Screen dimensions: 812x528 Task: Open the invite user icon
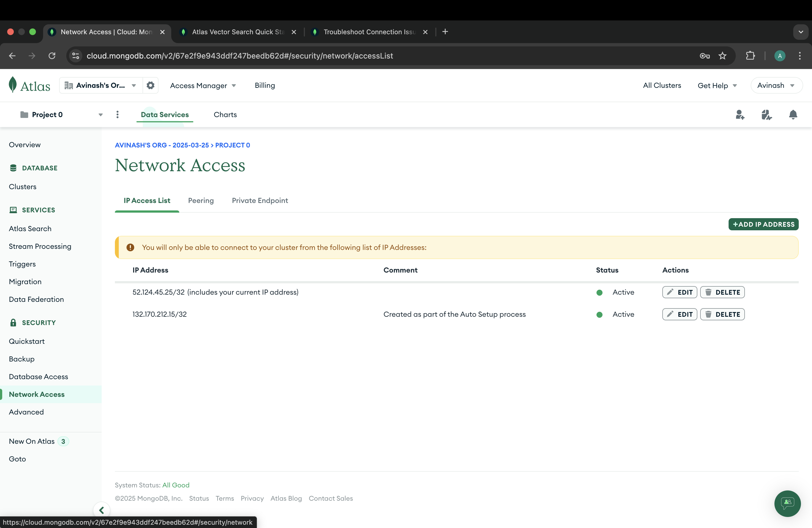(x=740, y=115)
